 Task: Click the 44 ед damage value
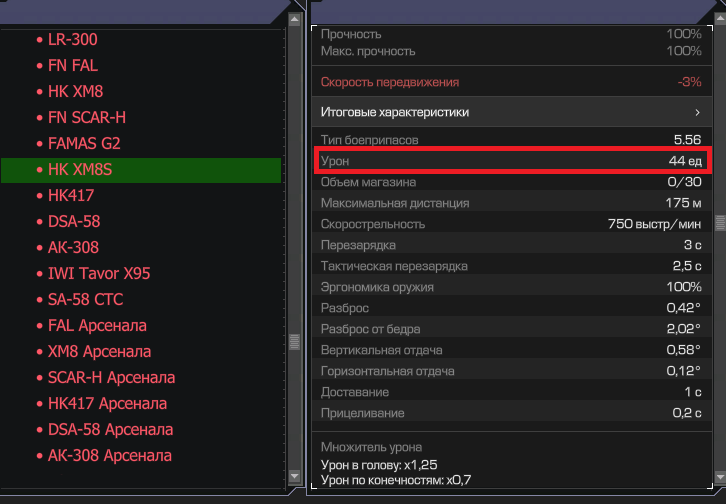coord(685,161)
